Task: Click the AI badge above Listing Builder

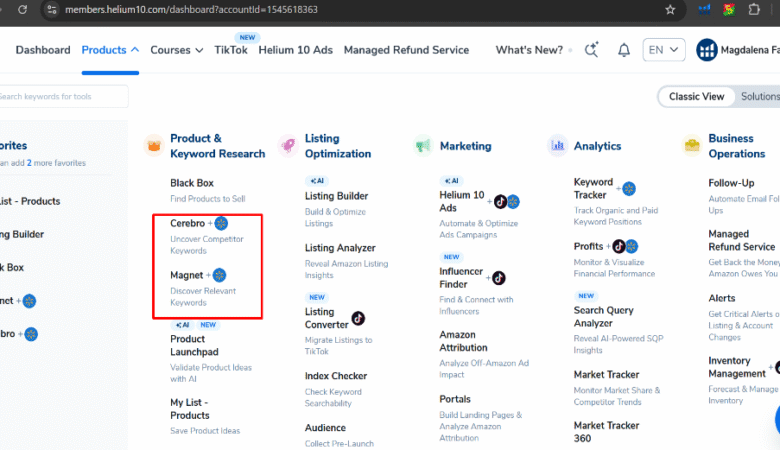Action: [317, 180]
